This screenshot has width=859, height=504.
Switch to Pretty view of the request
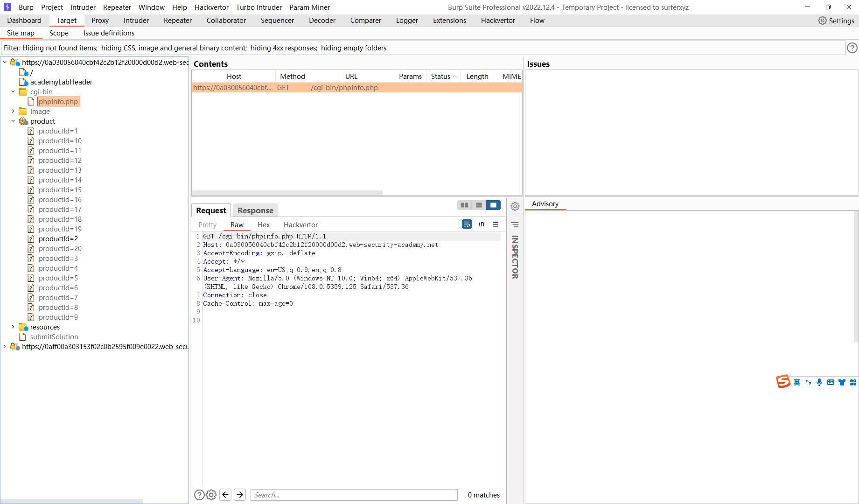pyautogui.click(x=207, y=224)
